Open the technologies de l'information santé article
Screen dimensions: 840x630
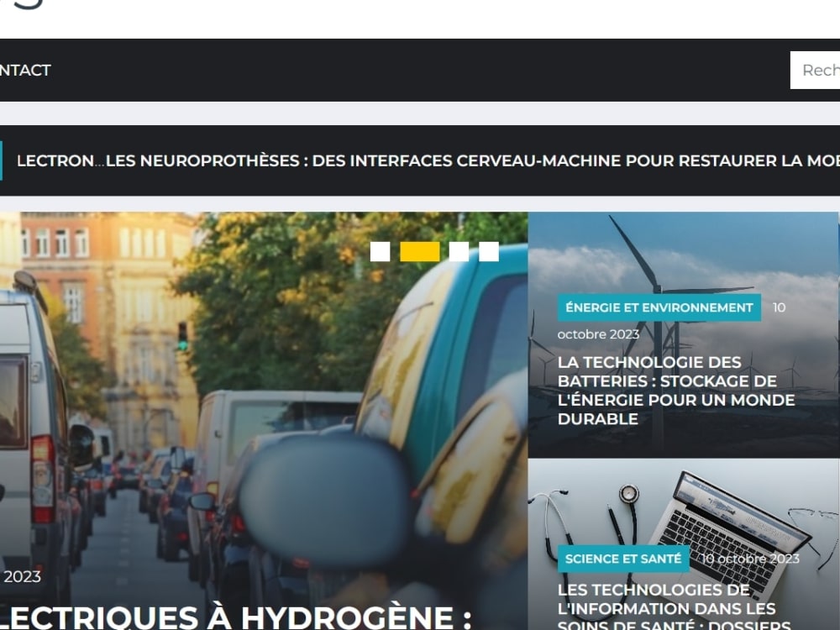[674, 606]
